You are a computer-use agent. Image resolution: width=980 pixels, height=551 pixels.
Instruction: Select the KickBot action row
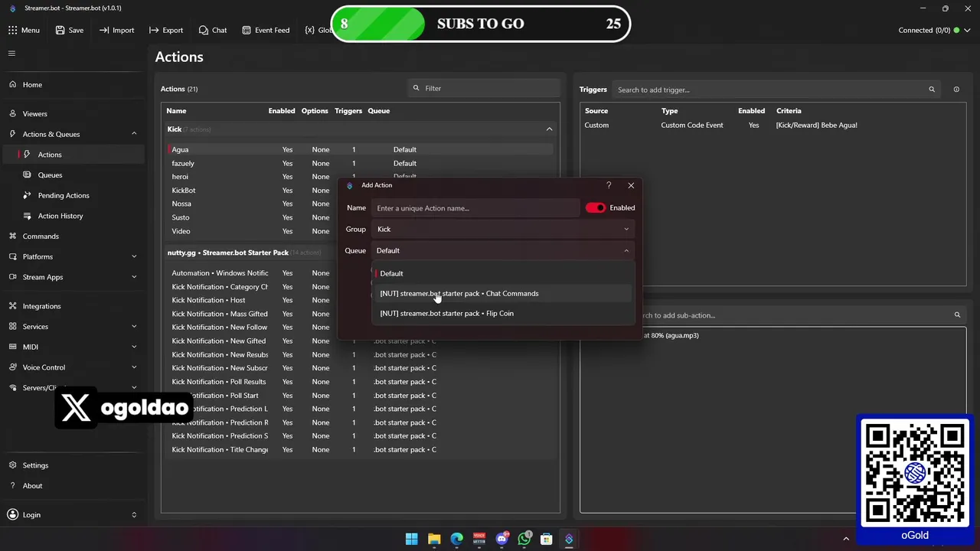253,191
